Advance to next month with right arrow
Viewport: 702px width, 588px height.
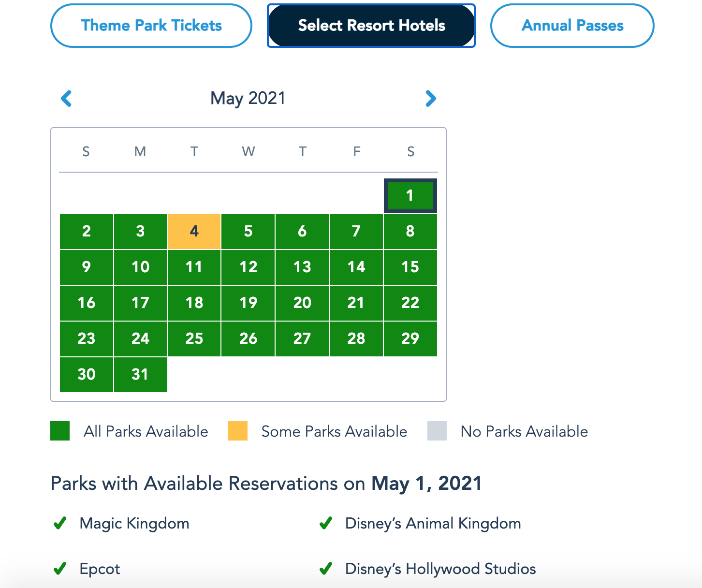click(430, 99)
